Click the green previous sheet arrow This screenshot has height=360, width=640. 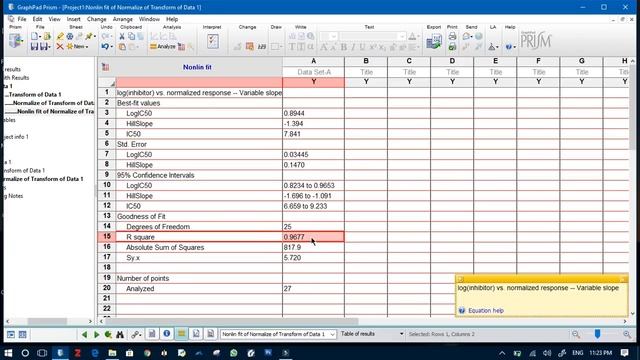84,334
